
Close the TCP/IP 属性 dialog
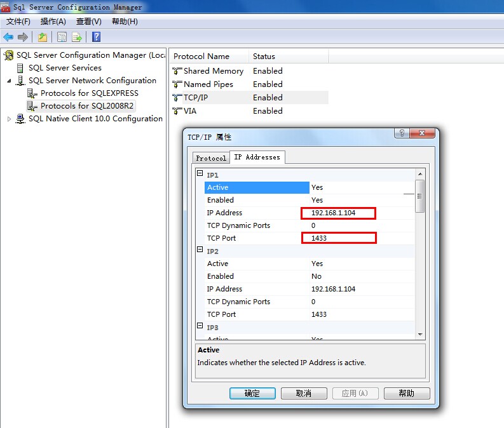coord(423,133)
